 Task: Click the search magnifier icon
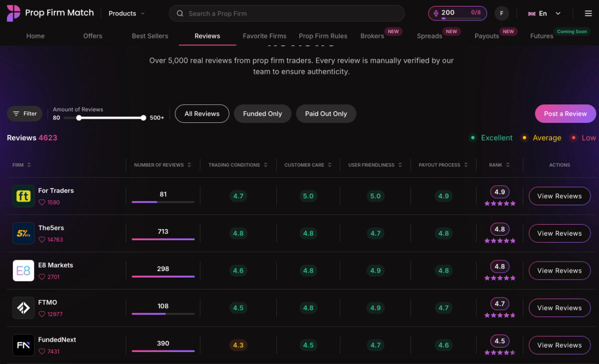point(180,14)
